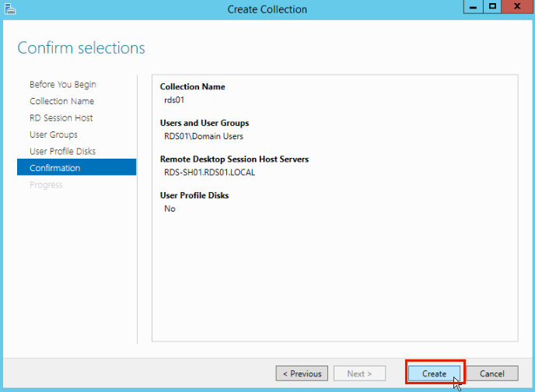Minimize the Create Collection window

(473, 6)
